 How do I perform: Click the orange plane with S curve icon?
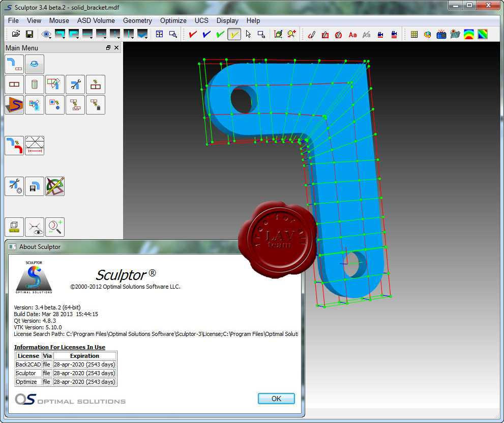pos(14,105)
